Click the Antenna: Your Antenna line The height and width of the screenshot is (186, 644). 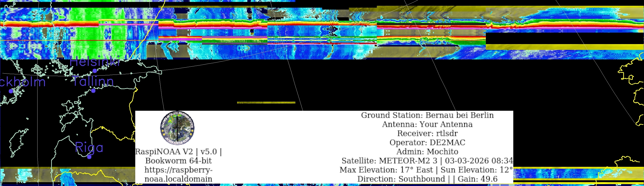point(427,124)
